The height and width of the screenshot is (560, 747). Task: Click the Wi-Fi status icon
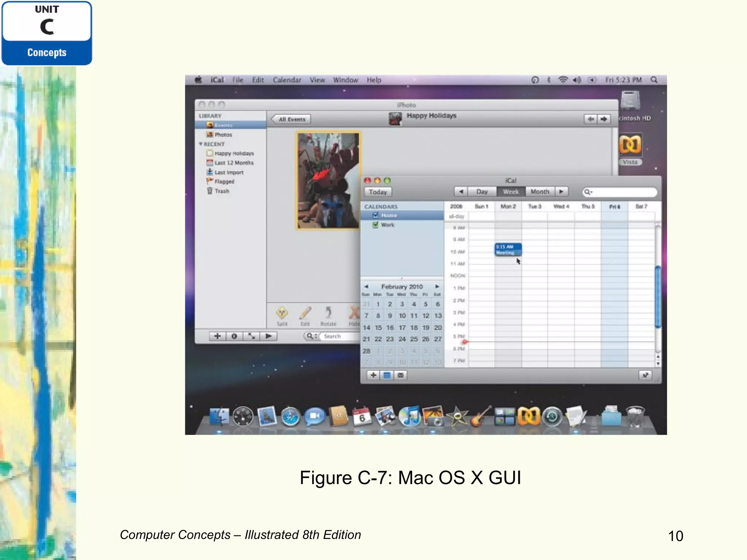pyautogui.click(x=563, y=80)
